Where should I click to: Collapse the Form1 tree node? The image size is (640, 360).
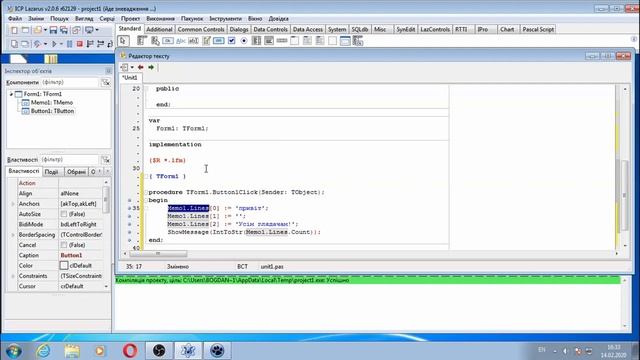coord(11,94)
